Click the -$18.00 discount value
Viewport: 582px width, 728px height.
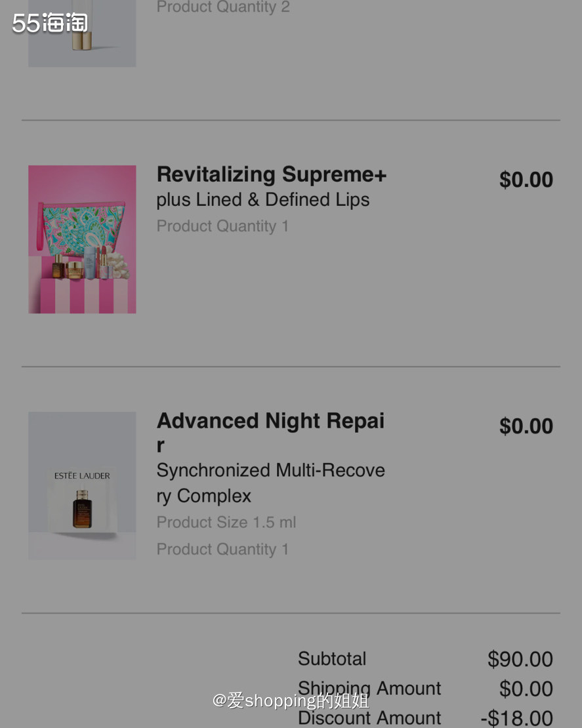[x=516, y=719]
